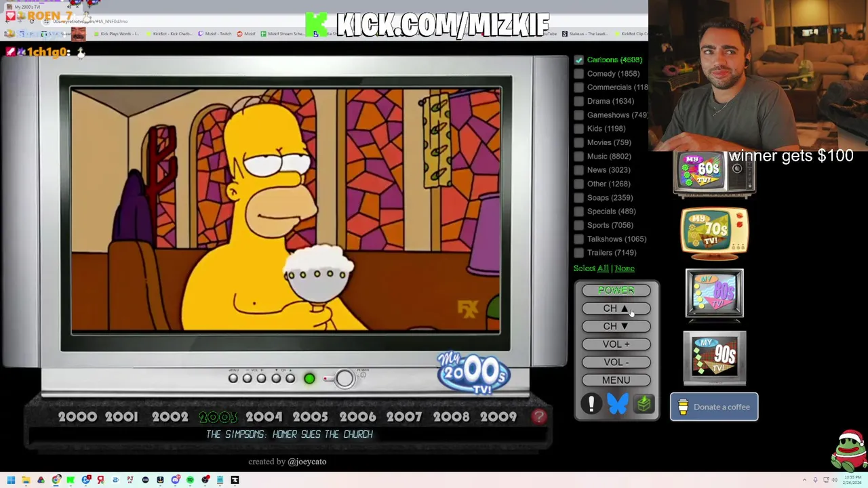868x488 pixels.
Task: Select year 2009 on the year bar
Action: [498, 418]
